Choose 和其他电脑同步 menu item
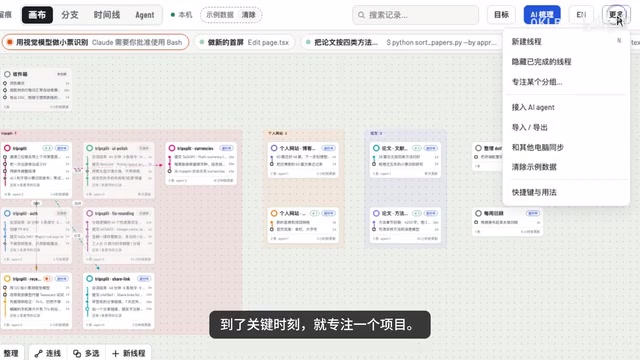This screenshot has height=360, width=640. pyautogui.click(x=566, y=147)
